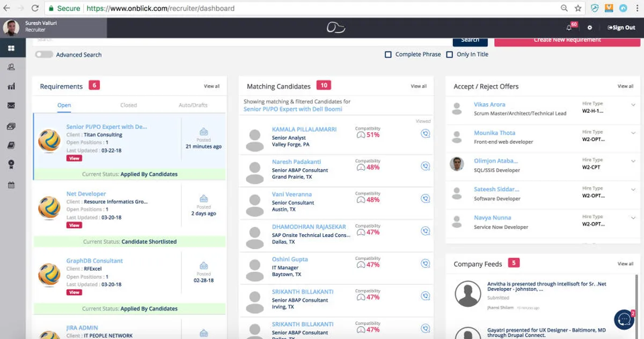Click contact icon for Srikanth Billakanti, Irving TX
The height and width of the screenshot is (339, 644).
[426, 296]
